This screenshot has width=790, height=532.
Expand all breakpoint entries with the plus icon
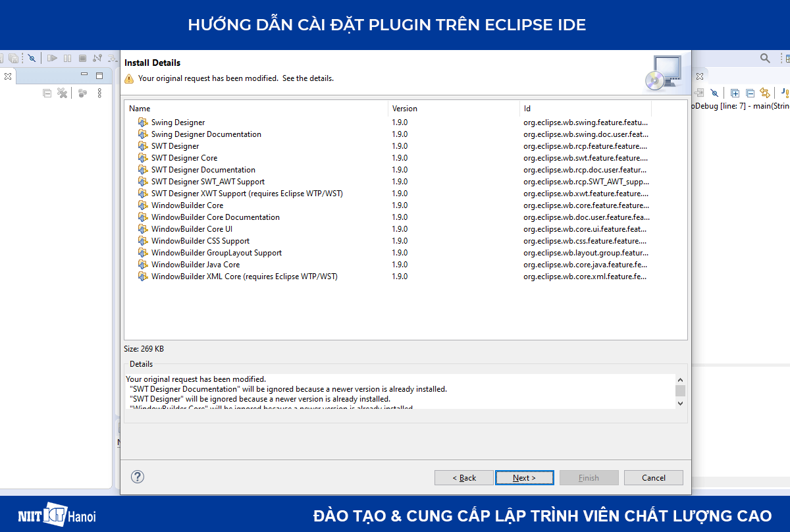point(735,93)
